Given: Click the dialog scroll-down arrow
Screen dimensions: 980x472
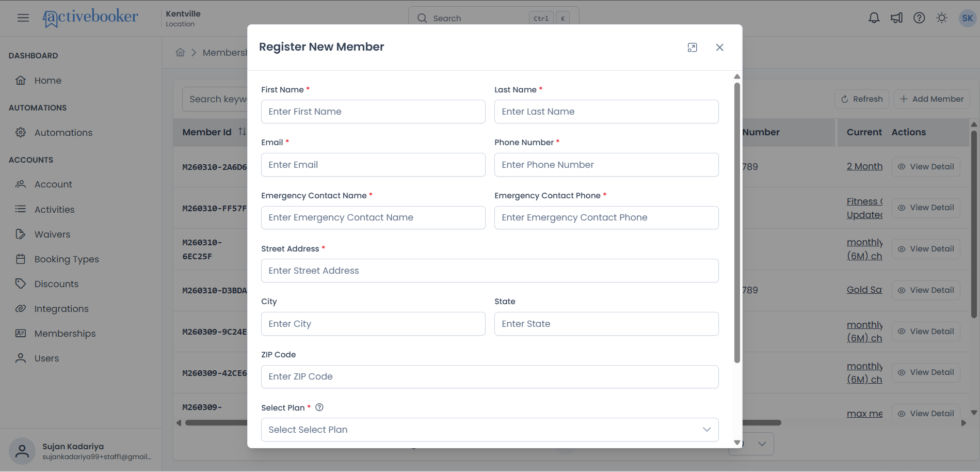Looking at the screenshot, I should [737, 443].
